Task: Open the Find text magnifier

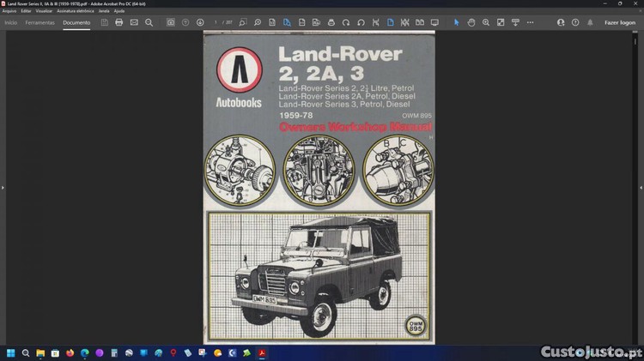Action: click(x=149, y=22)
